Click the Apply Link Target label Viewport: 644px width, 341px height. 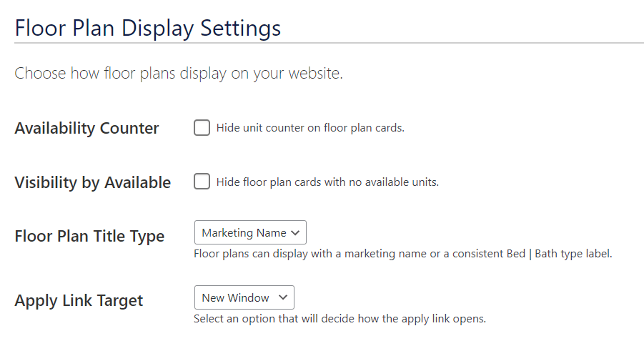point(79,301)
